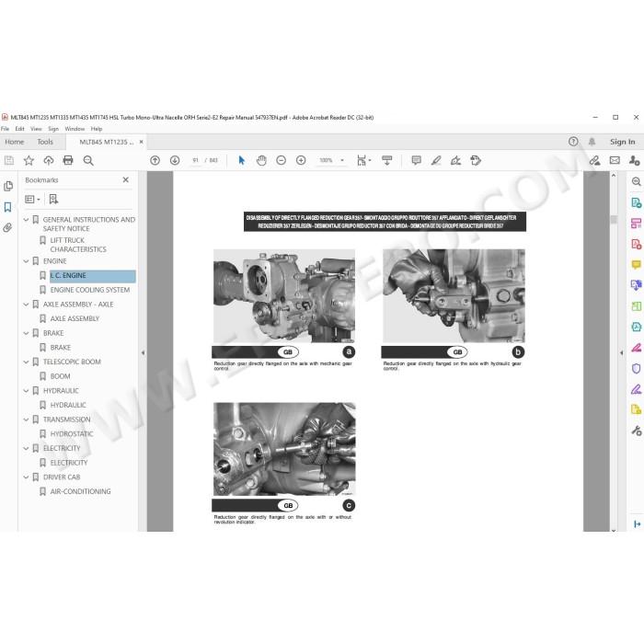The width and height of the screenshot is (644, 644).
Task: Collapse left navigation pane arrow
Action: pos(143,352)
